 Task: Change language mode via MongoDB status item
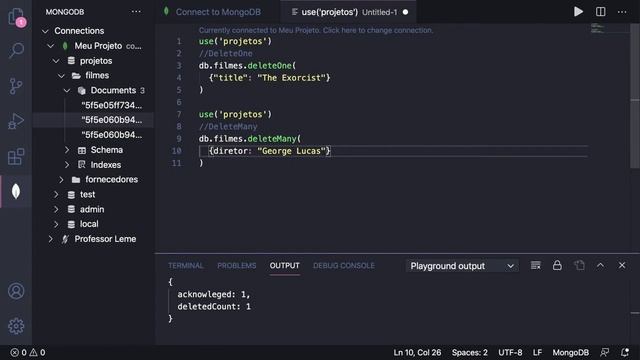tap(571, 352)
